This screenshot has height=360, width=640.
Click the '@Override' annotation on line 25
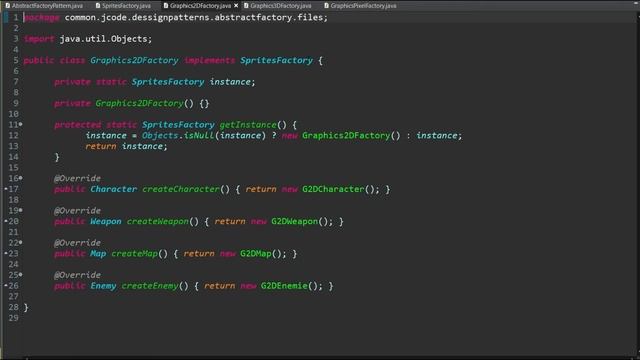click(x=77, y=275)
